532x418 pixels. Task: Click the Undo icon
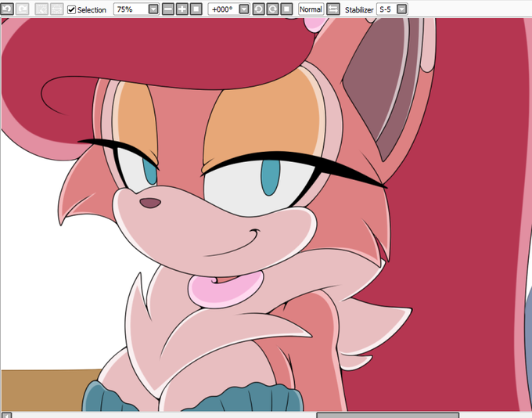coord(7,9)
